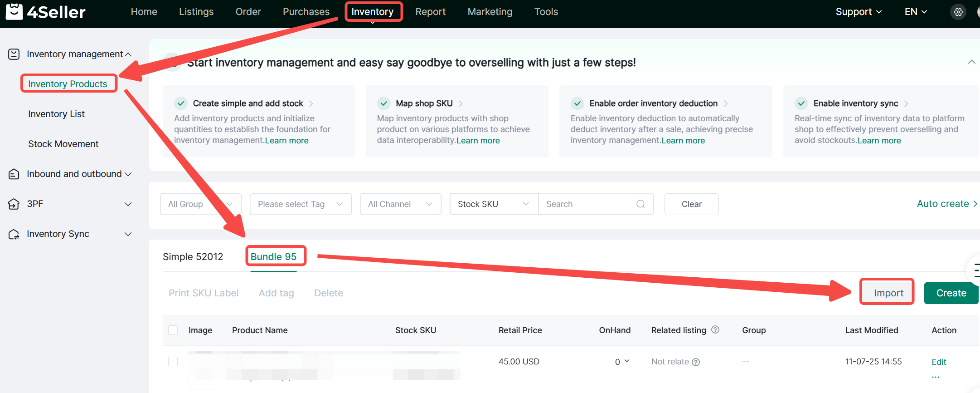Click the Not relate info icon
The height and width of the screenshot is (393, 980).
tap(696, 362)
